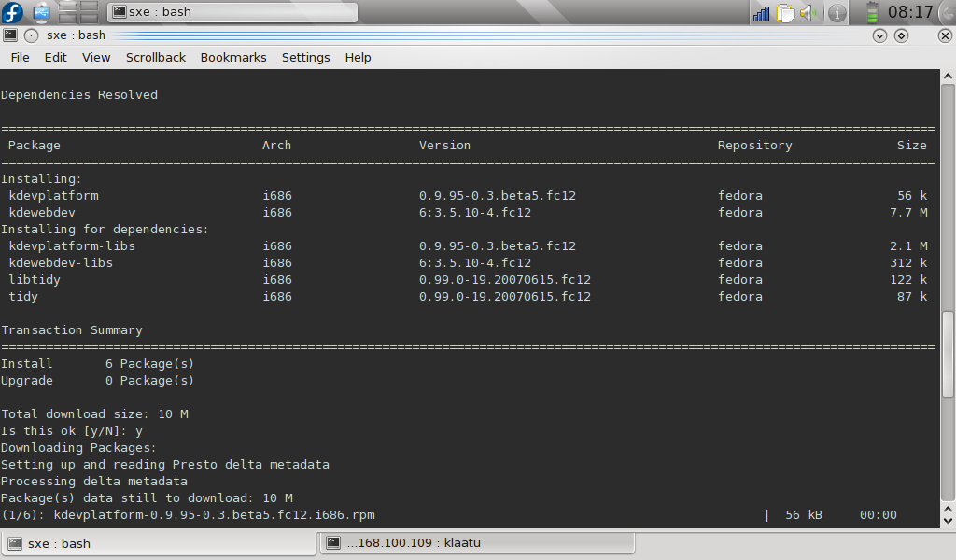Viewport: 956px width, 560px height.
Task: Click the "kdevplatform" package name
Action: 53,196
